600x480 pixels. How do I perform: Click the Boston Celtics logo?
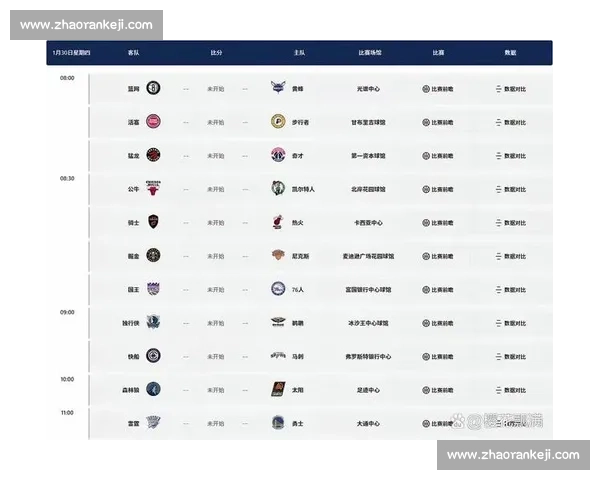coord(278,188)
